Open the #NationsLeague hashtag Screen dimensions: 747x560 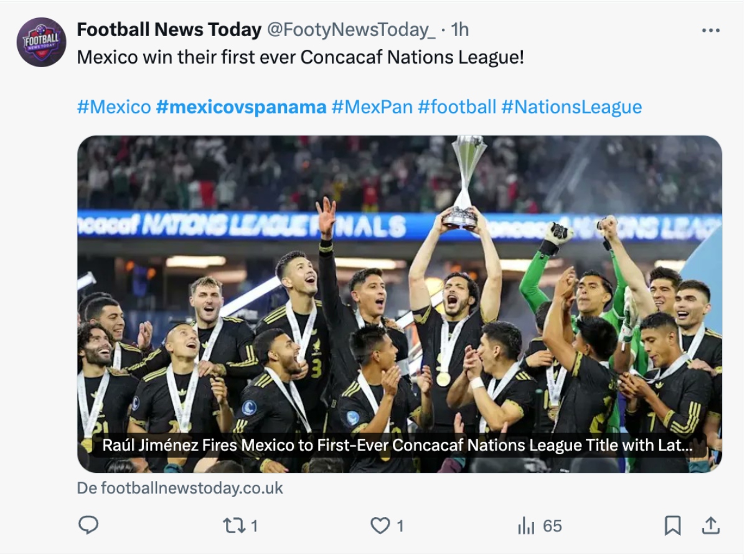pos(571,107)
